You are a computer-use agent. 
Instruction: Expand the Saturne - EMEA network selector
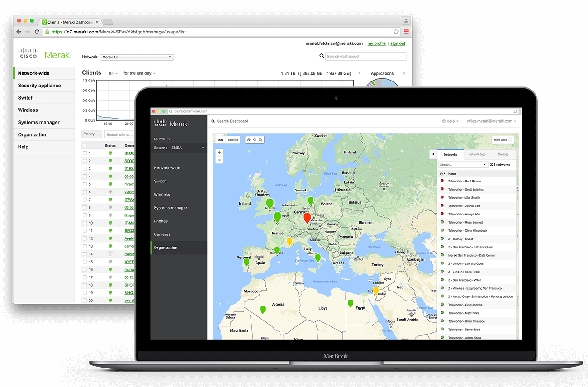(x=179, y=148)
